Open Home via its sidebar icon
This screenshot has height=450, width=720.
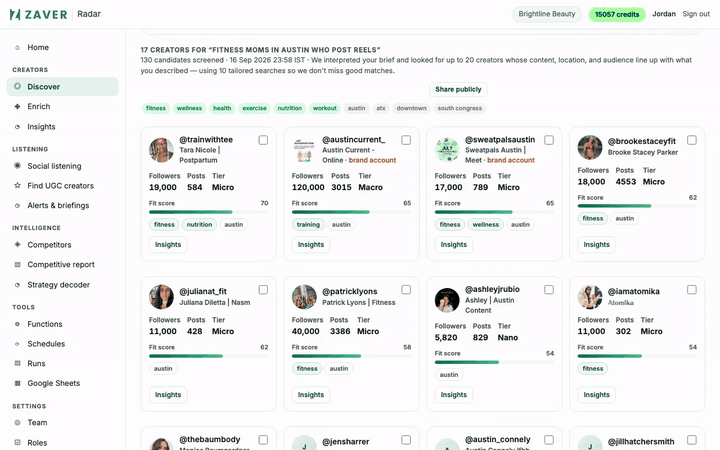click(17, 47)
